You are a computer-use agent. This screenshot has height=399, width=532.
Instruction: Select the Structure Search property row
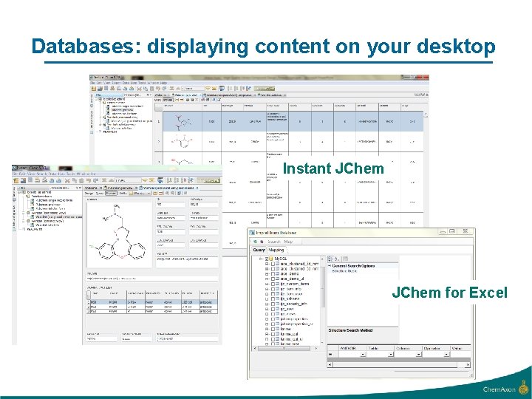pyautogui.click(x=363, y=271)
